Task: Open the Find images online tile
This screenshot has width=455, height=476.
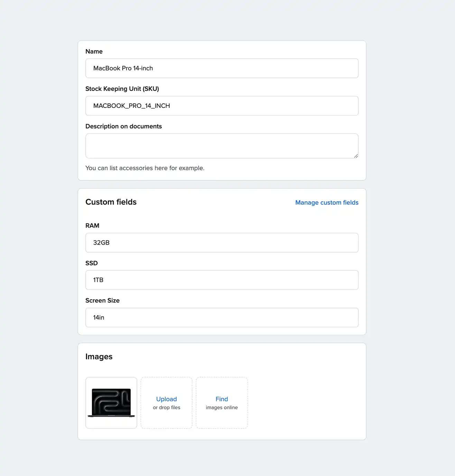Action: 222,403
